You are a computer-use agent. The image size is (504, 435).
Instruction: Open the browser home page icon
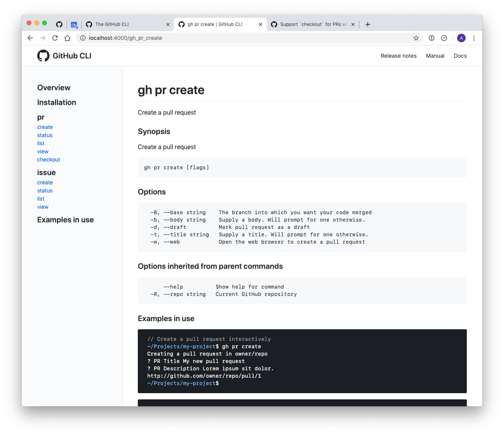point(67,38)
